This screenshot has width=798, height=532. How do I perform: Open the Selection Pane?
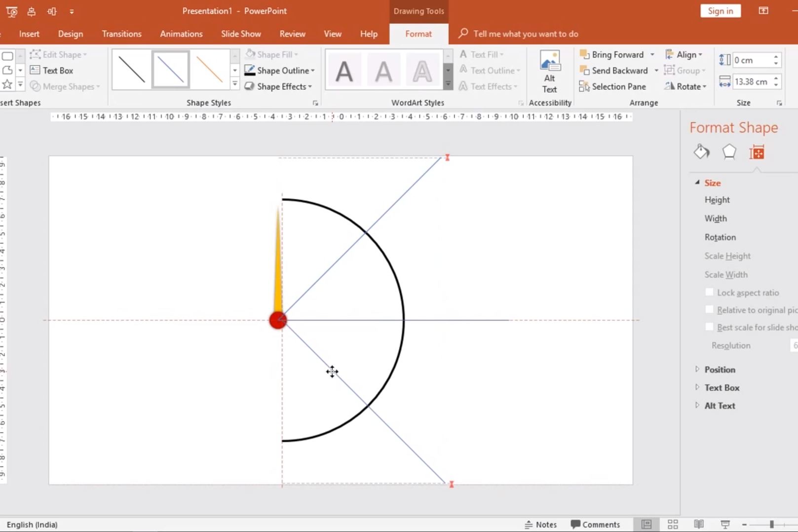[612, 86]
